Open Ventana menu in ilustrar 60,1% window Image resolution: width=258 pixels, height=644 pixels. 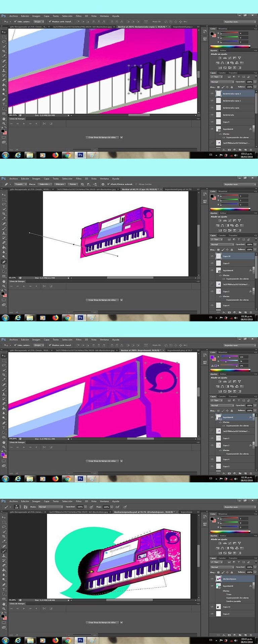coord(104,179)
